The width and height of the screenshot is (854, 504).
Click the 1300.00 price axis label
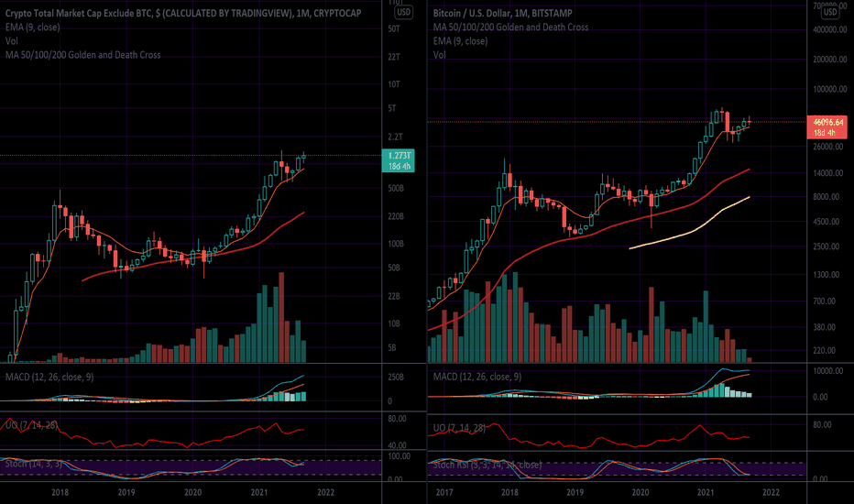(827, 275)
